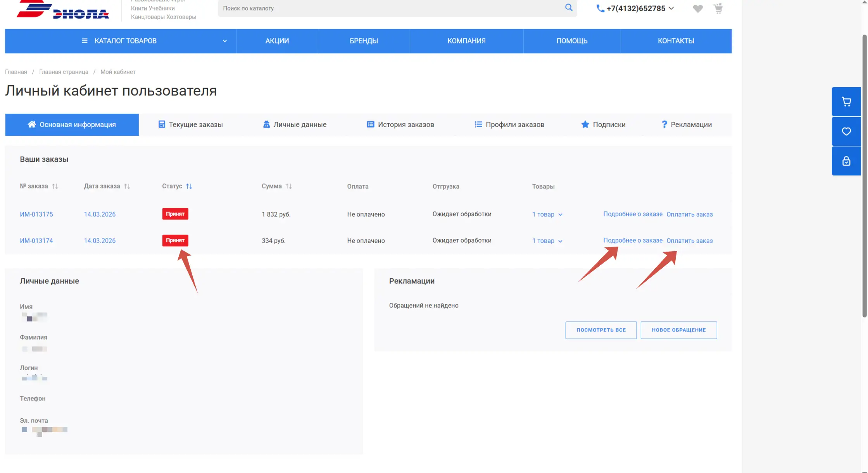The image size is (868, 473).
Task: Click Оплатить заказ for order ИМ-013174
Action: [x=689, y=241]
